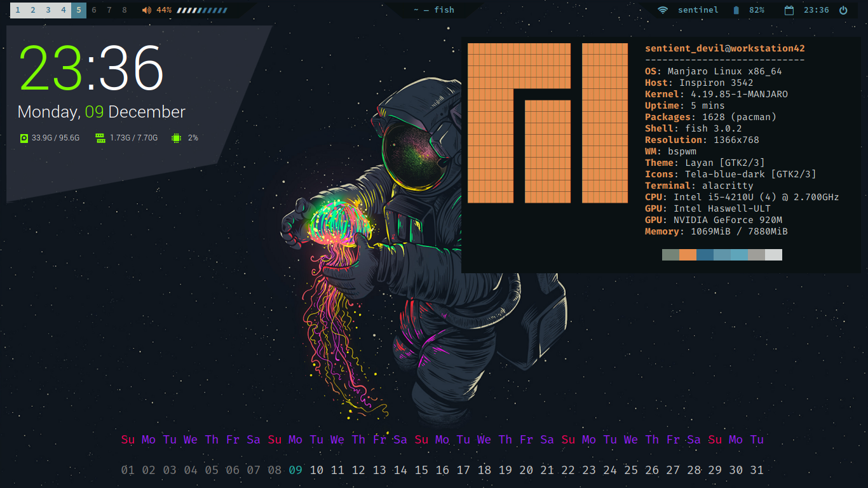Click the 'Terminal: alacritty' line
868x488 pixels.
pyautogui.click(x=699, y=186)
